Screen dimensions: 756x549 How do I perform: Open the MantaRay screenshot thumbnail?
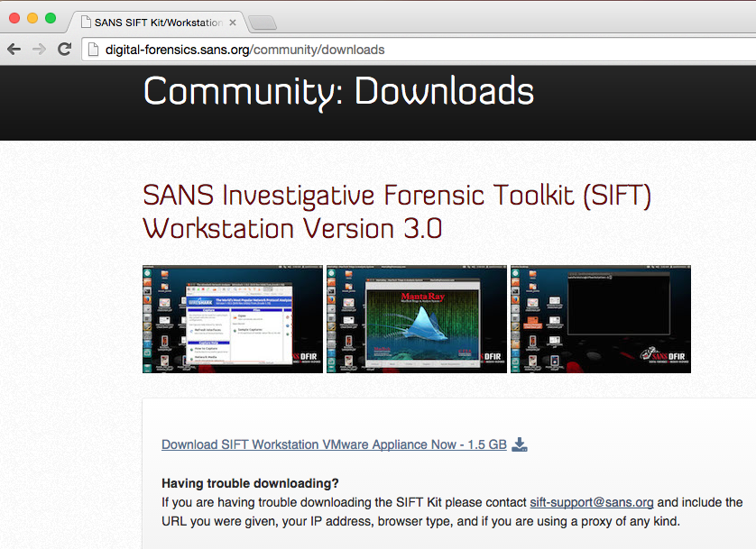coord(417,319)
